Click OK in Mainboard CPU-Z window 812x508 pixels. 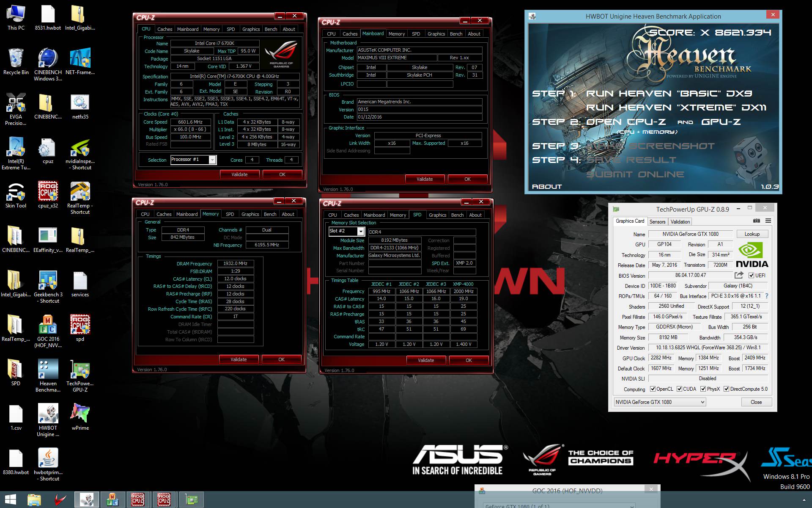(x=467, y=179)
